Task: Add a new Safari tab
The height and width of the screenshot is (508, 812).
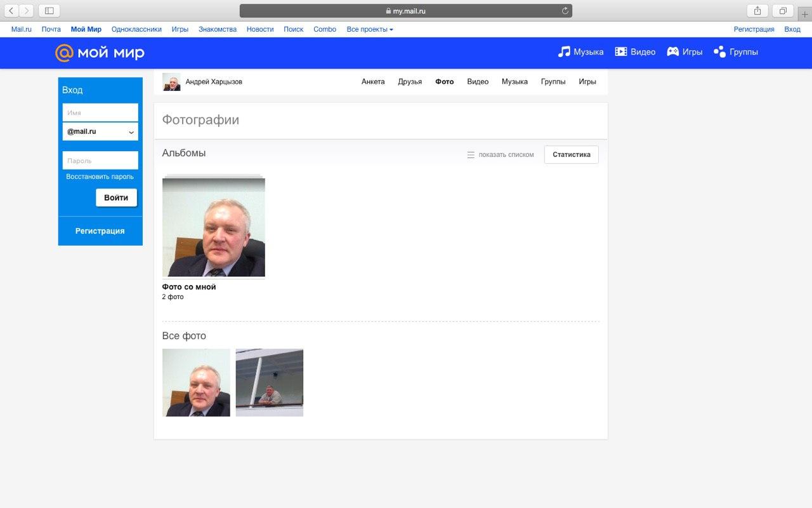Action: [x=805, y=14]
